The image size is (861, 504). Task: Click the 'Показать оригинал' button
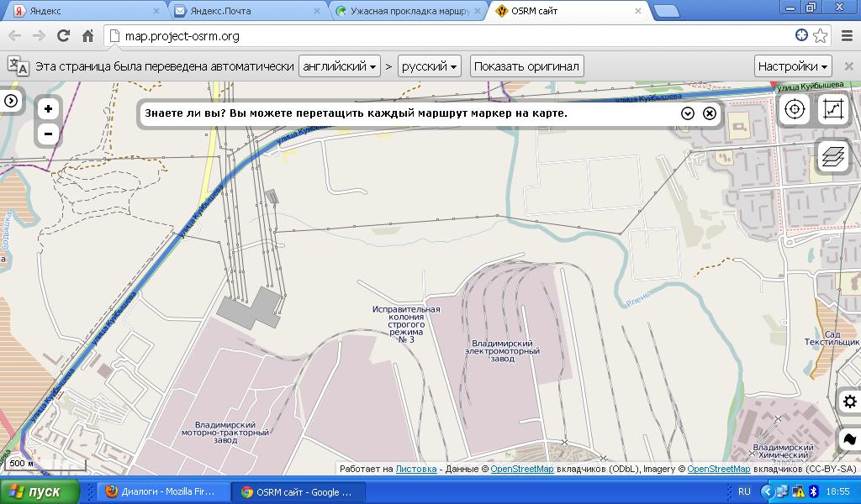point(526,66)
